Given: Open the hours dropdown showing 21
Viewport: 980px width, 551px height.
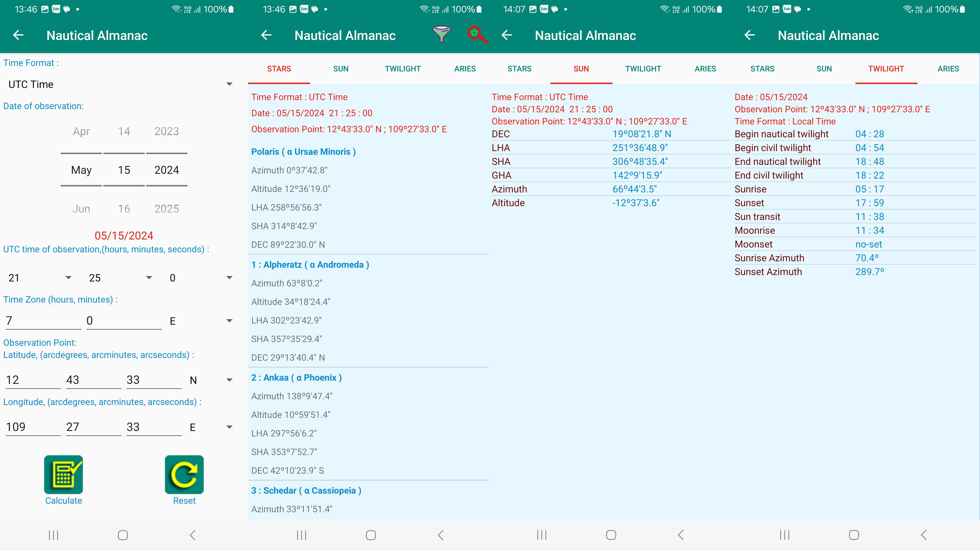Looking at the screenshot, I should (x=40, y=278).
